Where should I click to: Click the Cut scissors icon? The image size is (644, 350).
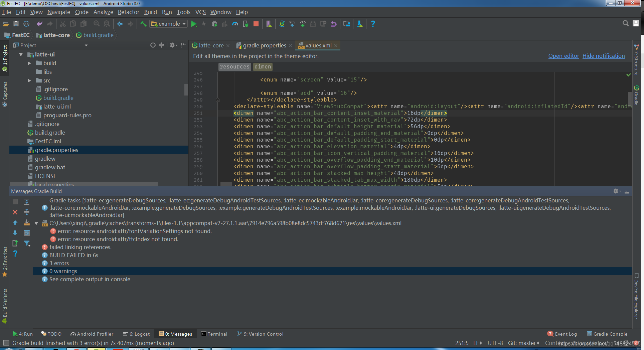(62, 24)
